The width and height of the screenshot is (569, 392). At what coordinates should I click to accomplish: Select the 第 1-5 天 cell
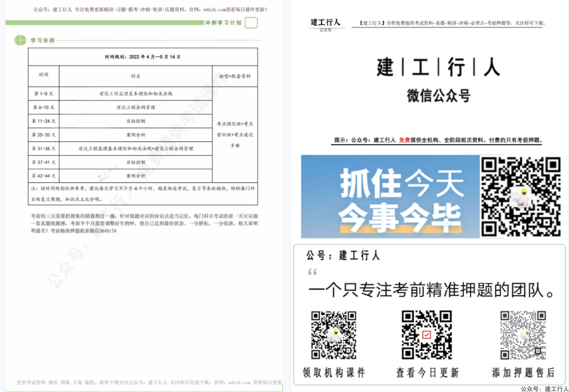[44, 94]
